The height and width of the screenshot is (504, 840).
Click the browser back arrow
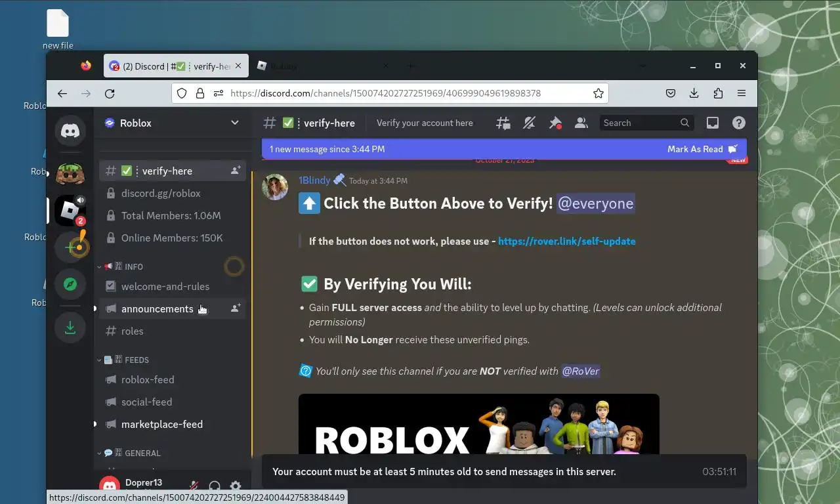[x=62, y=93]
